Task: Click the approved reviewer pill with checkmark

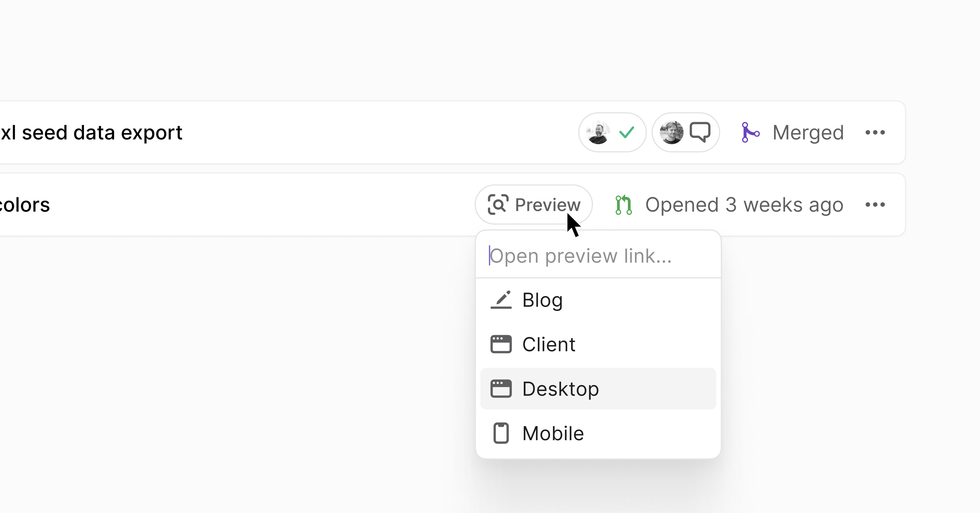Action: [612, 132]
